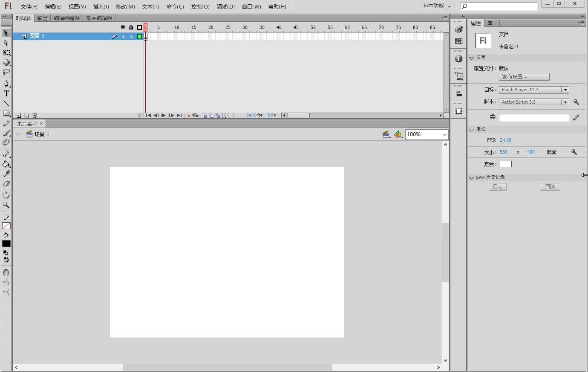Select the Hand tool
This screenshot has width=588, height=372.
(x=6, y=195)
